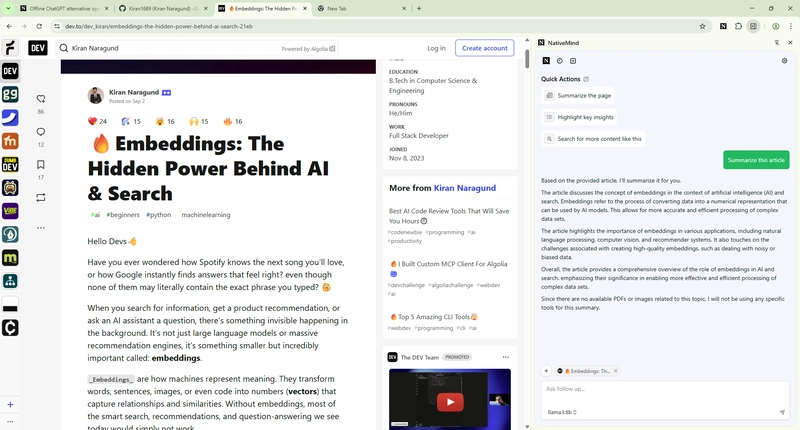Screen dimensions: 800x430
Task: Open NativeMind chat history clock icon
Action: coord(560,61)
